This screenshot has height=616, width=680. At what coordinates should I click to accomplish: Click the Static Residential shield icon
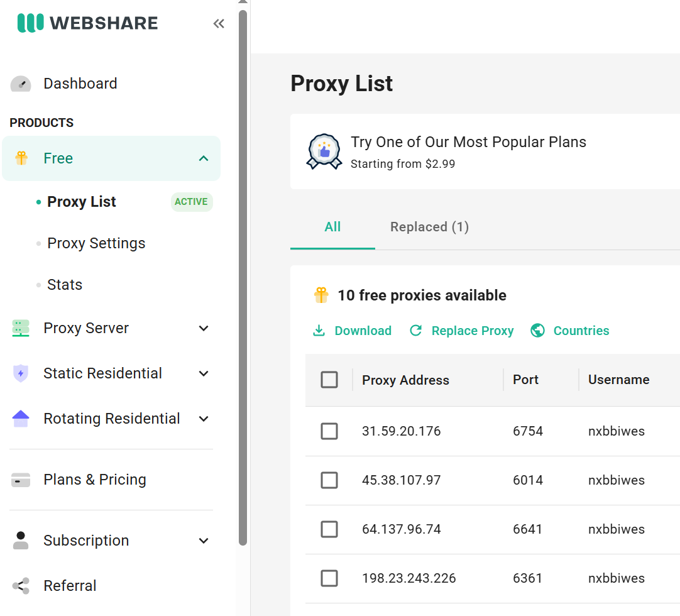[x=21, y=373]
